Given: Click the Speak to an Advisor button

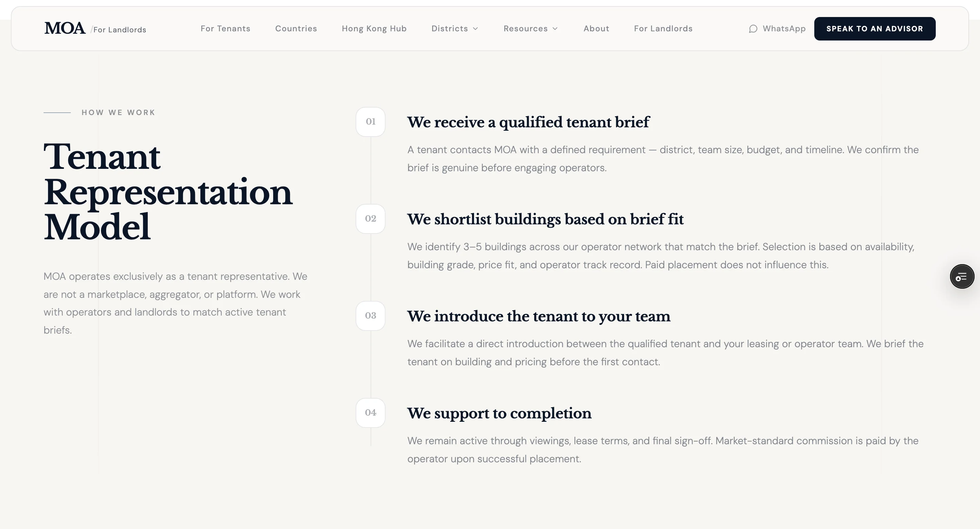Looking at the screenshot, I should (x=875, y=29).
